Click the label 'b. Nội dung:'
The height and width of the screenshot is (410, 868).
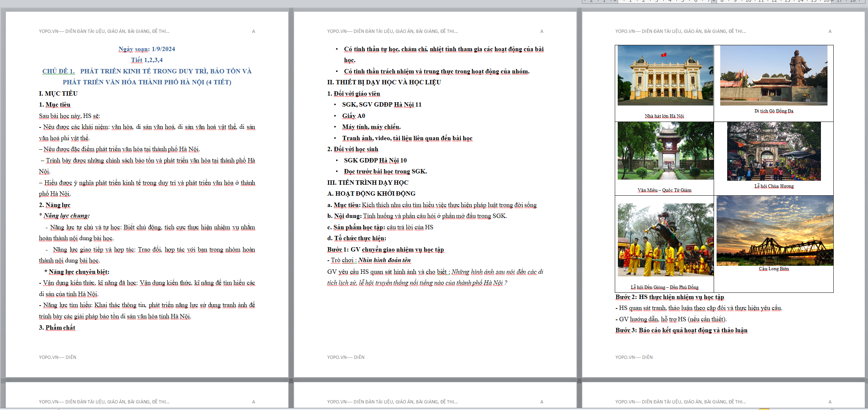344,216
